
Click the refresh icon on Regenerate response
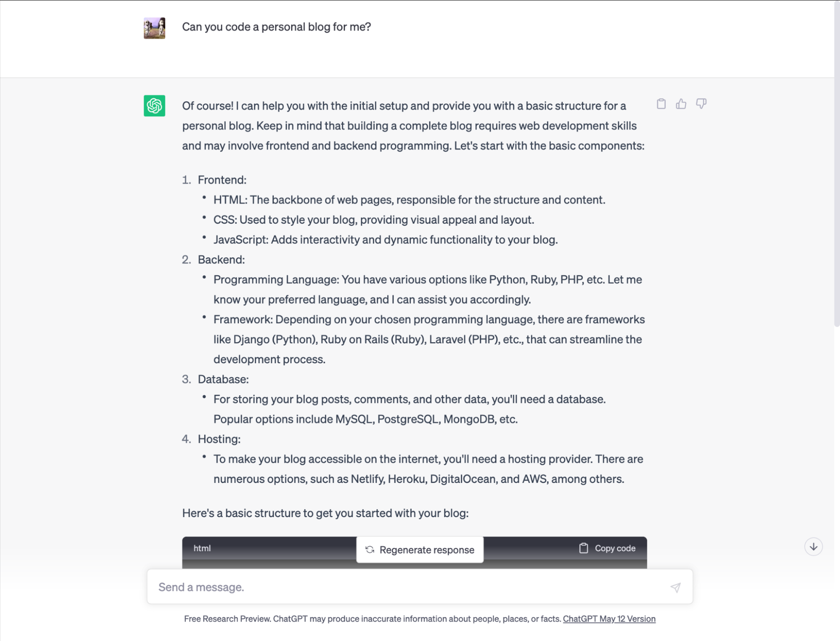point(370,549)
